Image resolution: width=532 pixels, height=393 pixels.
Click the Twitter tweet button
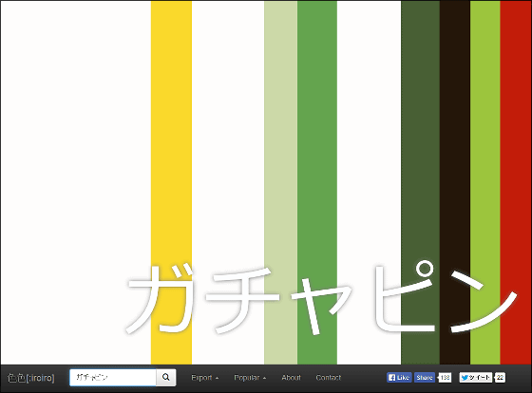pyautogui.click(x=476, y=378)
